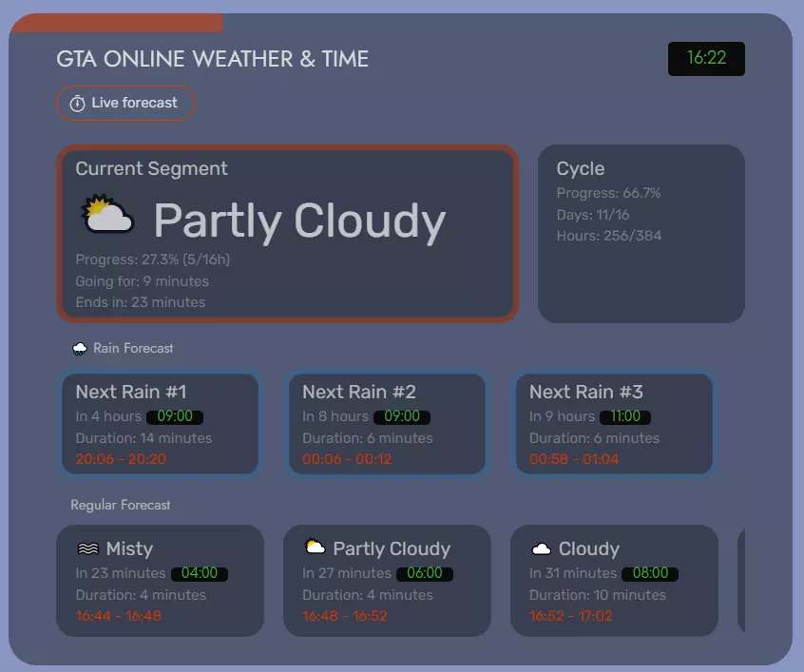804x672 pixels.
Task: Open the Next Rain #2 card
Action: (x=387, y=424)
